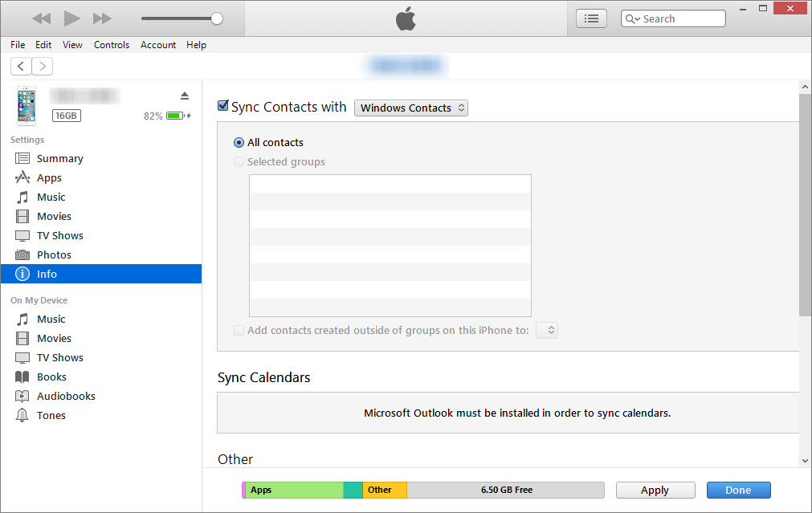Open Movies icon under On My Device
The width and height of the screenshot is (812, 513).
click(22, 339)
